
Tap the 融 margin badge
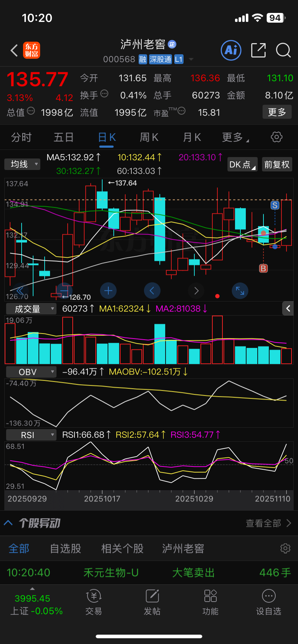[x=143, y=59]
